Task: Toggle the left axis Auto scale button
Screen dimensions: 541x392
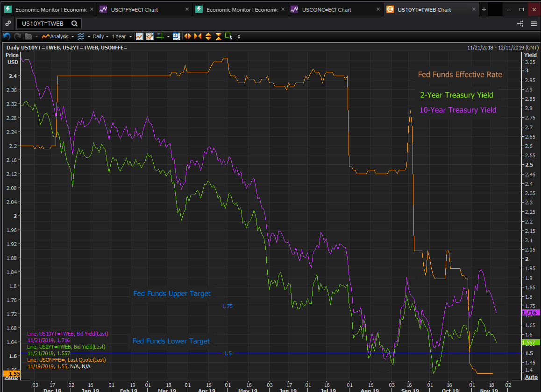Action: [x=11, y=377]
